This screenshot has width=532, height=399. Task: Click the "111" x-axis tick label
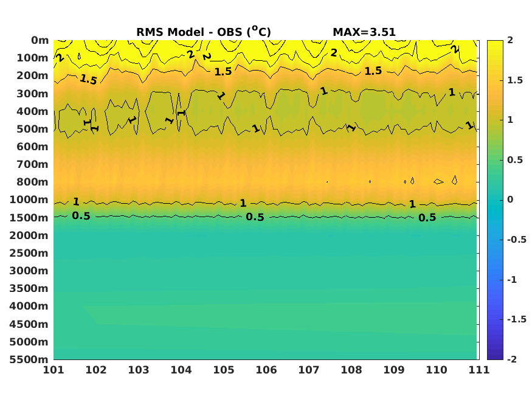coord(479,370)
